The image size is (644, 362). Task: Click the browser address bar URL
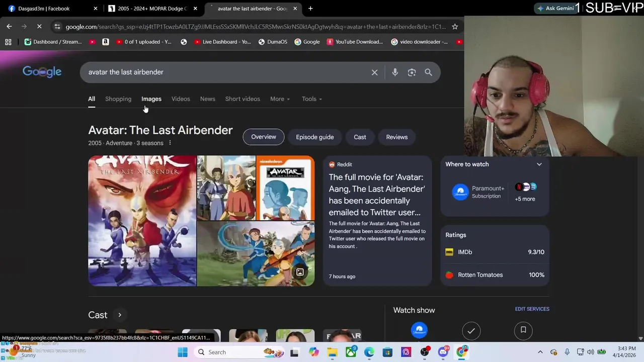click(x=256, y=27)
